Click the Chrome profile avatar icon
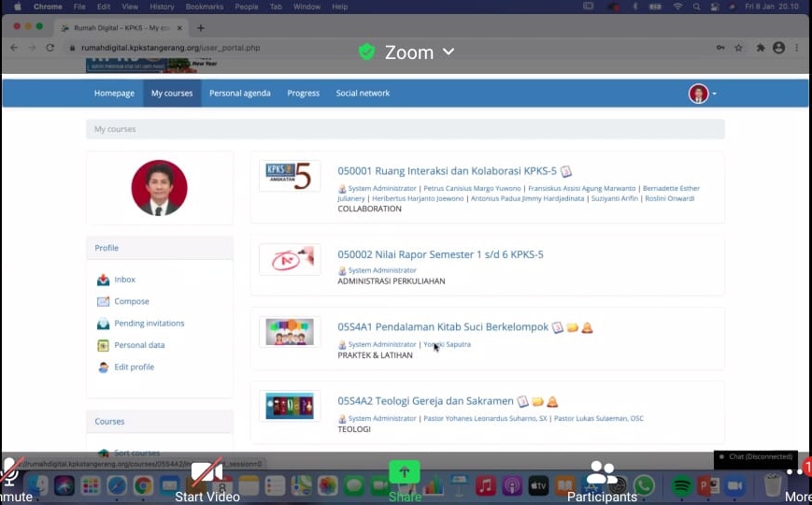The image size is (812, 505). click(x=779, y=48)
